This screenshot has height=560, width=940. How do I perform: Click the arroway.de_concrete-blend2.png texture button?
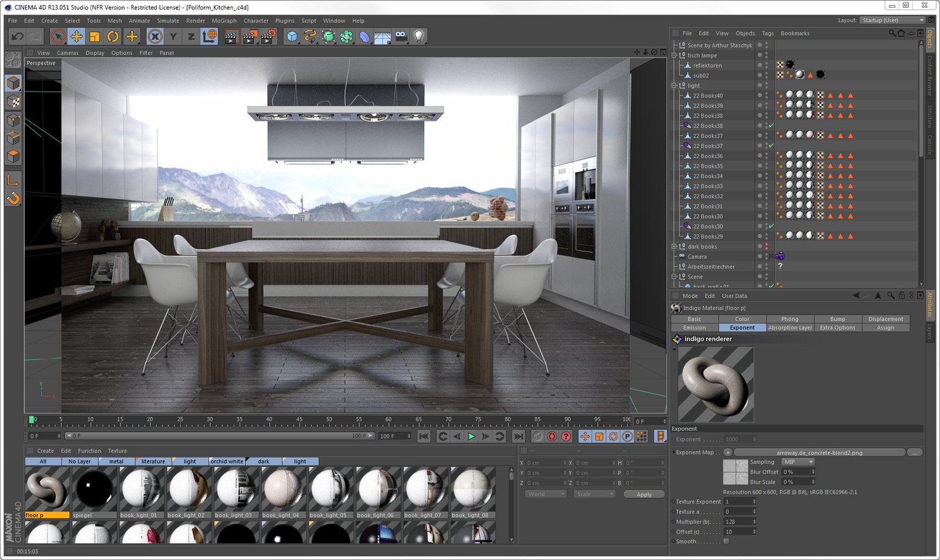[x=819, y=453]
